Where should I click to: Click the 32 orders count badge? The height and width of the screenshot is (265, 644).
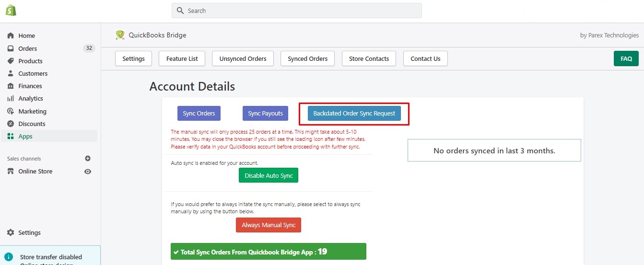click(89, 48)
